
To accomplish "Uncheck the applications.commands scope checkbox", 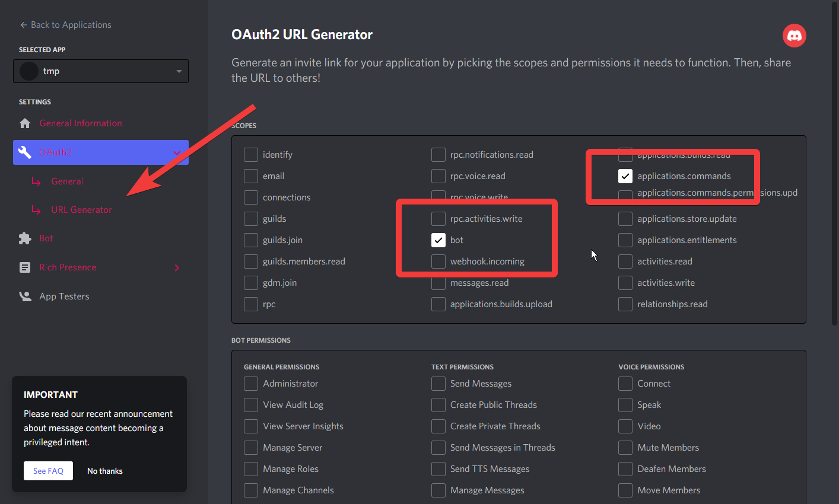I will point(625,176).
